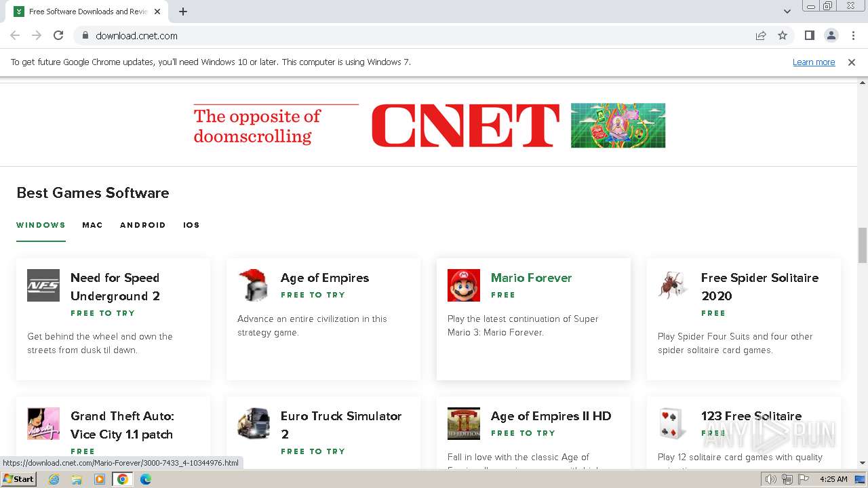This screenshot has height=488, width=868.
Task: Open Grand Theft Auto: Vice City 1.1 patch
Action: (122, 425)
